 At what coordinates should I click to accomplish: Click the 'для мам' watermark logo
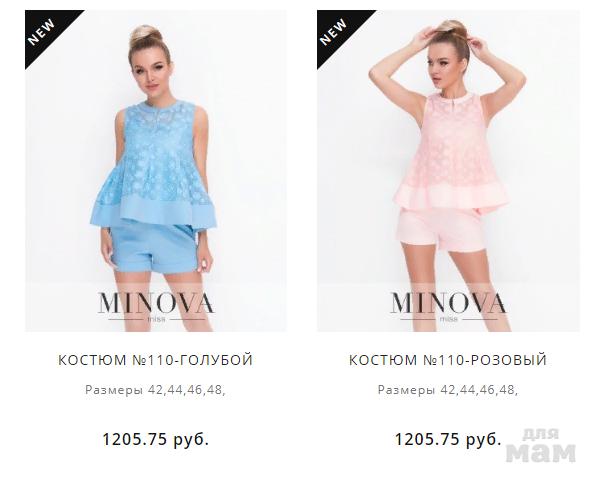click(541, 445)
